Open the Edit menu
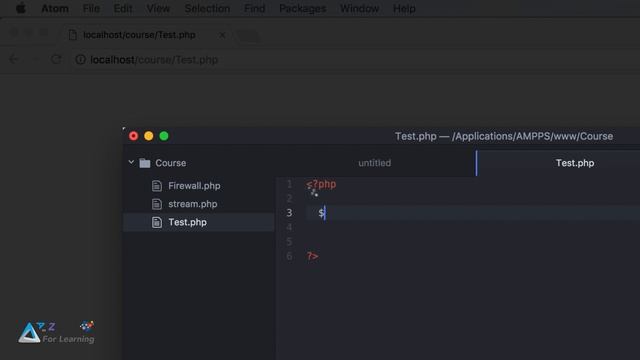640x360 pixels. coord(123,9)
